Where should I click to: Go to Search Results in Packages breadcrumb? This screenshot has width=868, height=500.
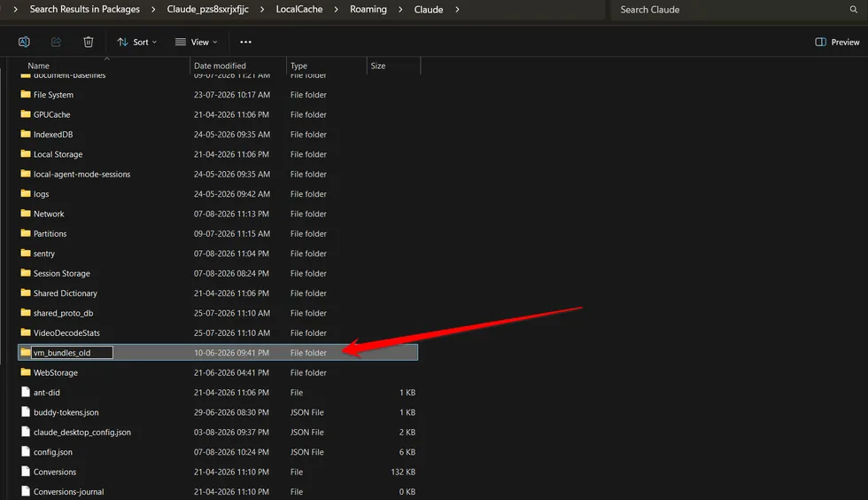point(85,10)
